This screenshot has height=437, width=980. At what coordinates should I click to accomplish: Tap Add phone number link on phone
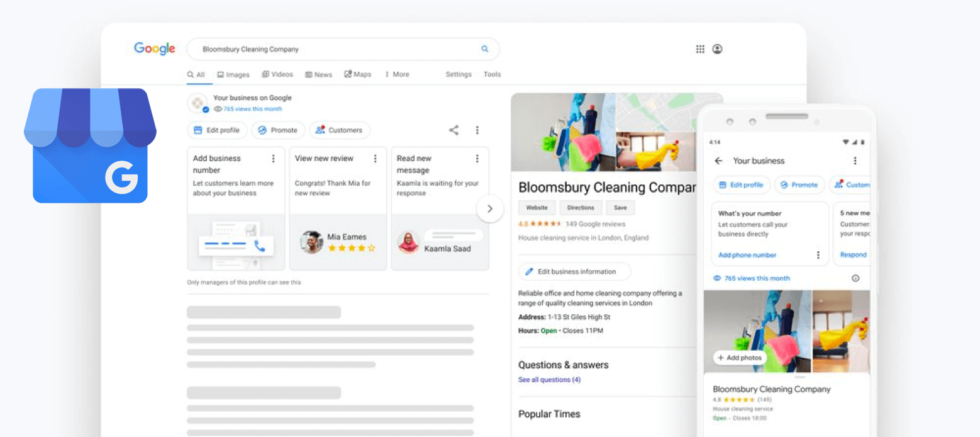click(747, 255)
